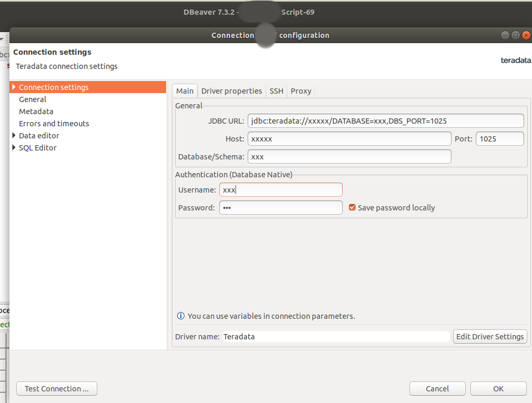The width and height of the screenshot is (532, 403).
Task: Minimize the connection configuration dialog
Action: coord(505,35)
